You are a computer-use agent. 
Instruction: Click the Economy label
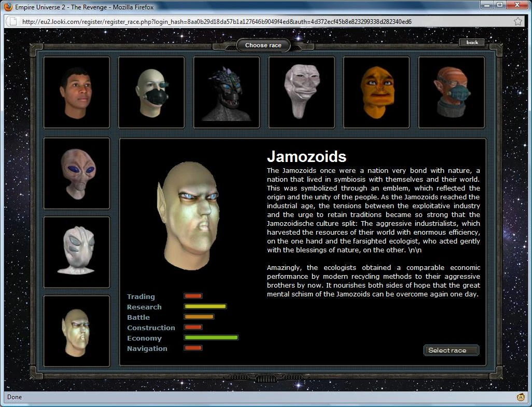coord(144,338)
